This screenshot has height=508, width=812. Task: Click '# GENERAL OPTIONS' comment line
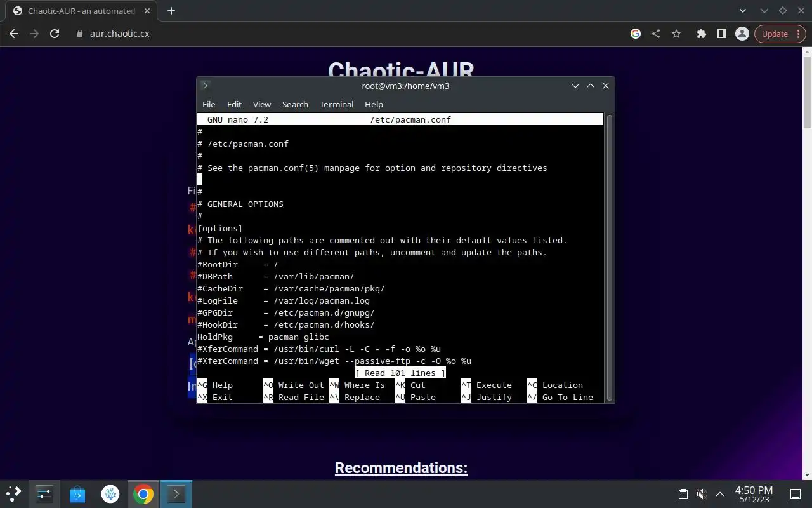(240, 204)
